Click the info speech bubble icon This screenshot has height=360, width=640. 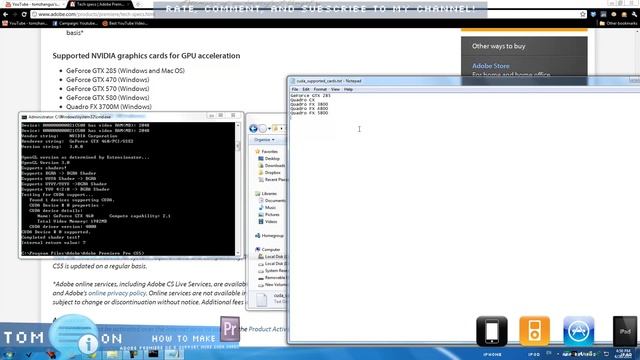[x=88, y=344]
